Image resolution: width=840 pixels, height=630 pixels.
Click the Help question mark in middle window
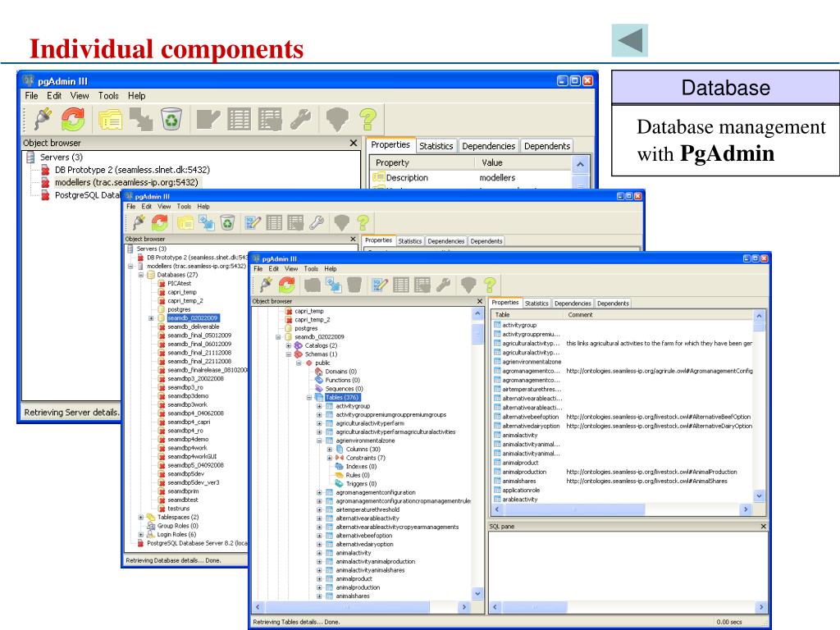coord(363,222)
